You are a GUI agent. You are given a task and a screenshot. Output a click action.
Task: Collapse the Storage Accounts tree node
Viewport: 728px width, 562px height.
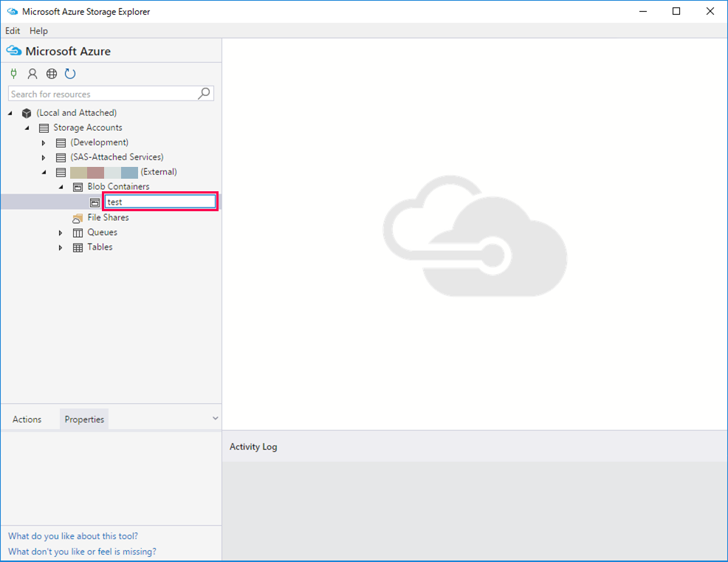27,128
